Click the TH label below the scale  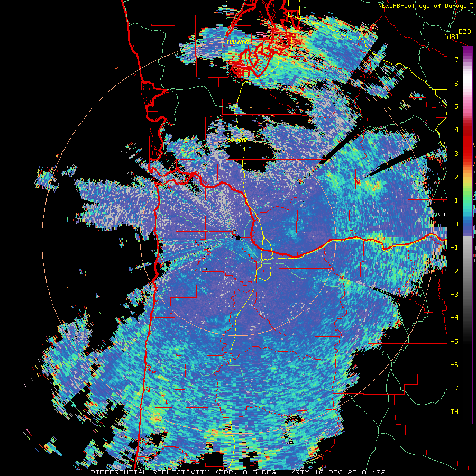point(454,411)
